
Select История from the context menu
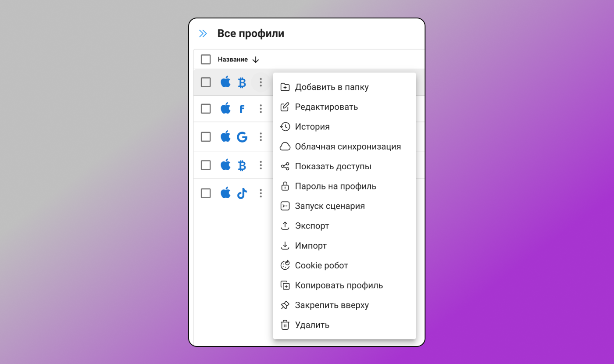coord(313,127)
